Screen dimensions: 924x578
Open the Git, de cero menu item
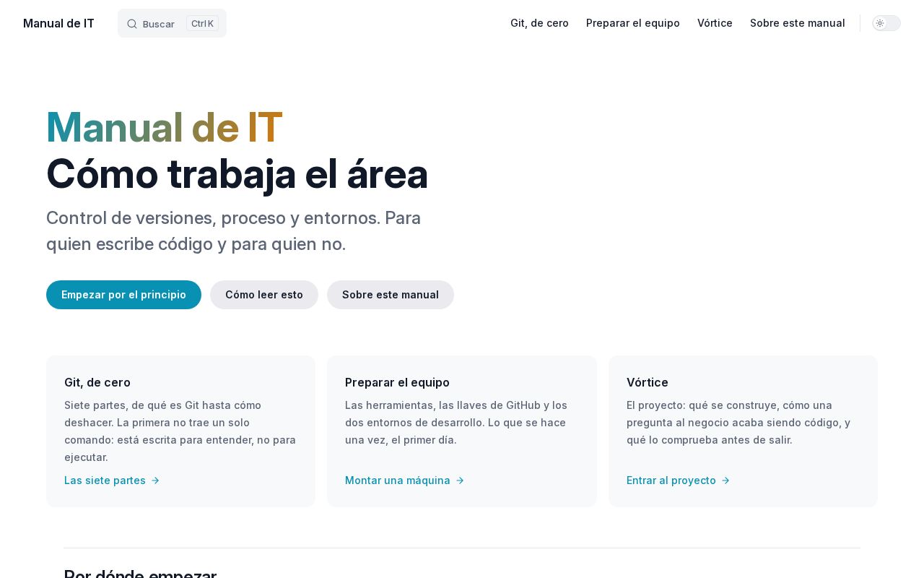pyautogui.click(x=539, y=23)
